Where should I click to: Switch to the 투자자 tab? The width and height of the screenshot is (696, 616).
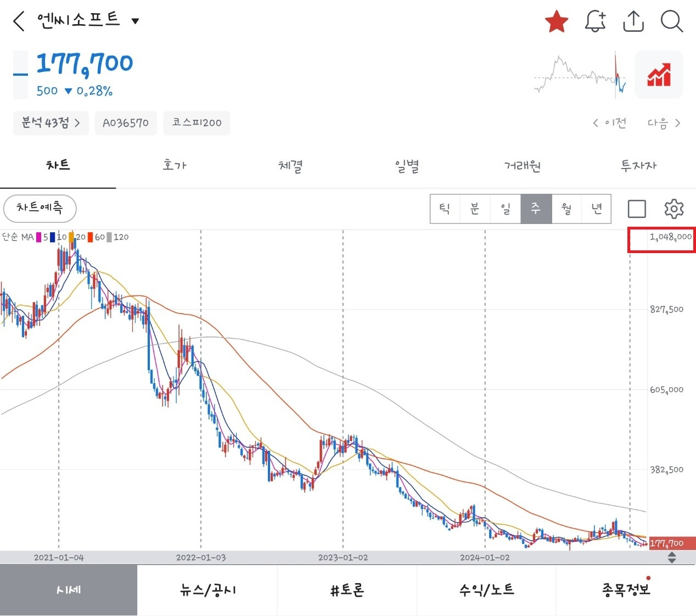tap(638, 165)
